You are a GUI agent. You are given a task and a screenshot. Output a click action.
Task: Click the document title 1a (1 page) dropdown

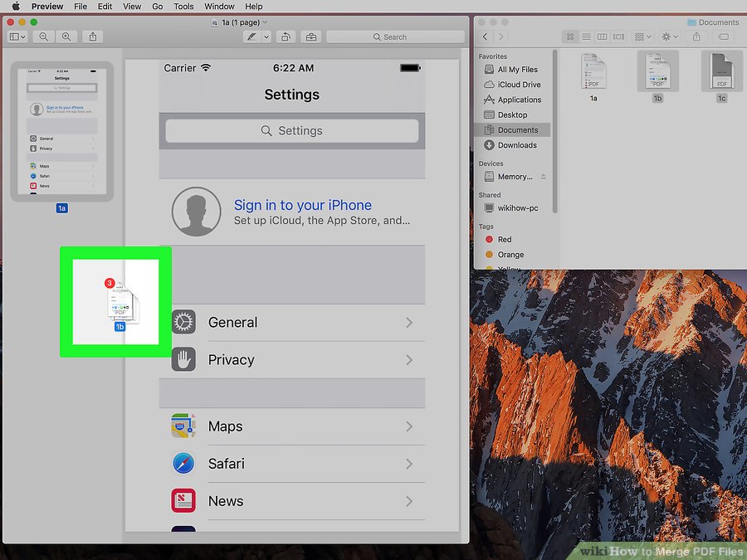(240, 22)
